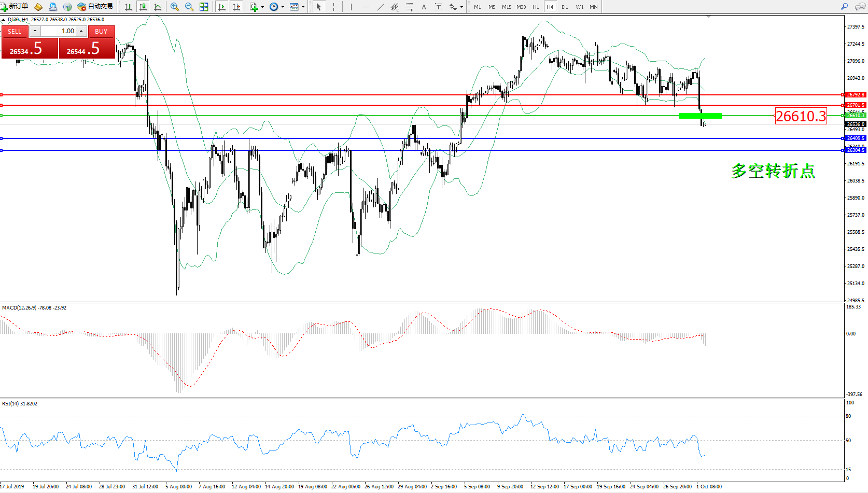Select the crosshair cursor tool
868x493 pixels.
click(333, 7)
